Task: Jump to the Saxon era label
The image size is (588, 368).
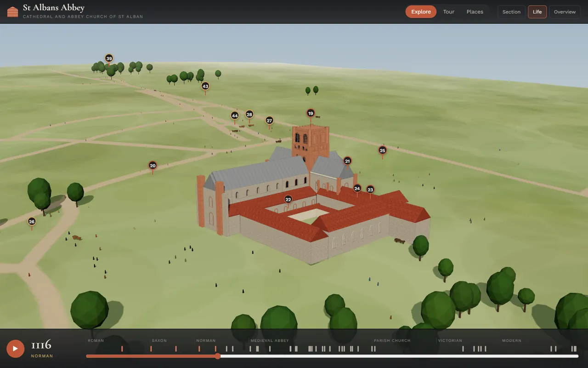Action: tap(159, 340)
